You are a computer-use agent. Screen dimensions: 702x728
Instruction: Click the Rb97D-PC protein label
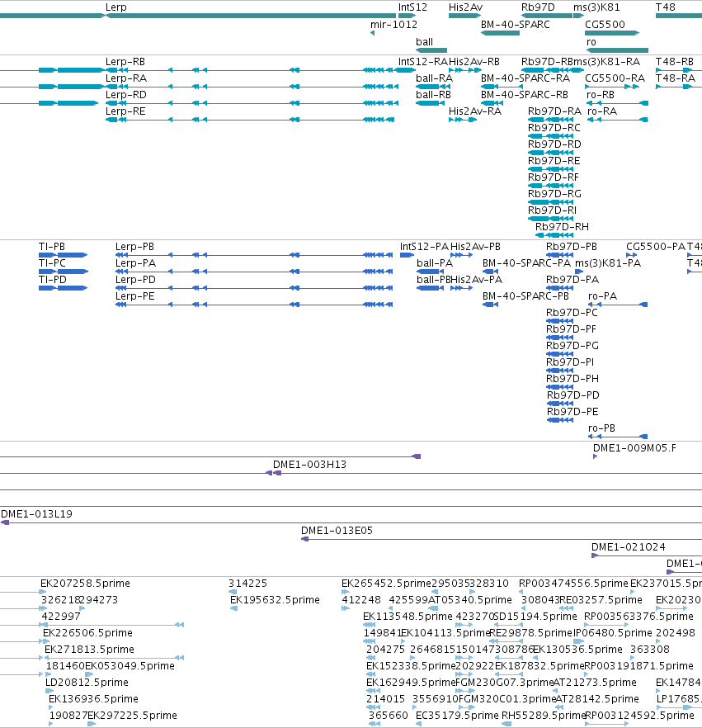[x=572, y=313]
